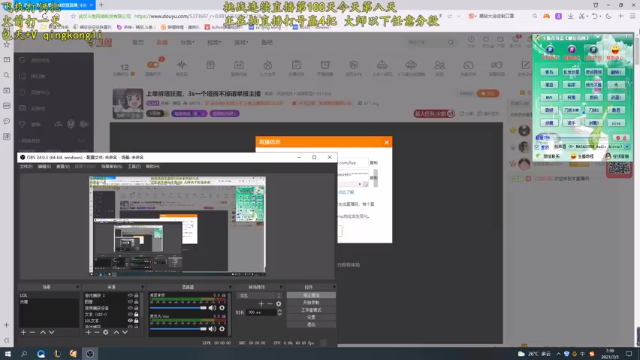
Task: Open the 文件(F) menu in OBS
Action: (26, 167)
